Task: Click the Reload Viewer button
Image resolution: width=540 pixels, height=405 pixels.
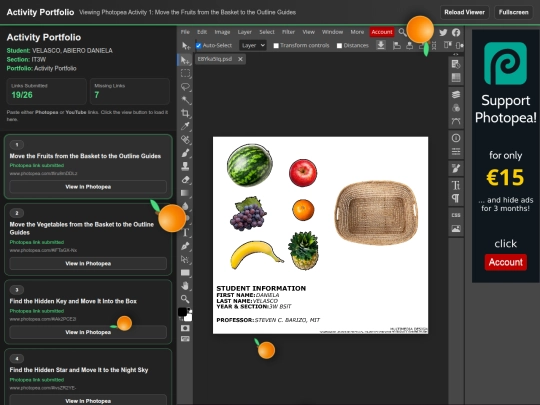Action: [464, 12]
